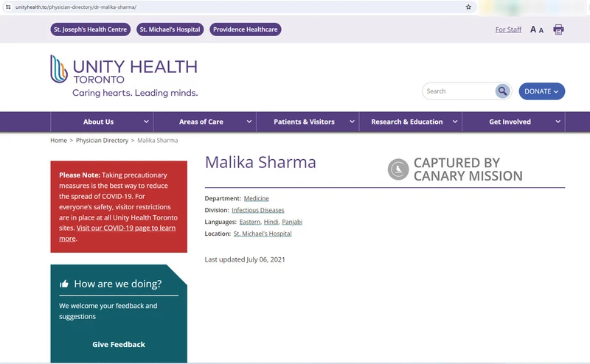This screenshot has width=590, height=364.
Task: Open the St. Michael's Hospital location link
Action: coord(263,234)
